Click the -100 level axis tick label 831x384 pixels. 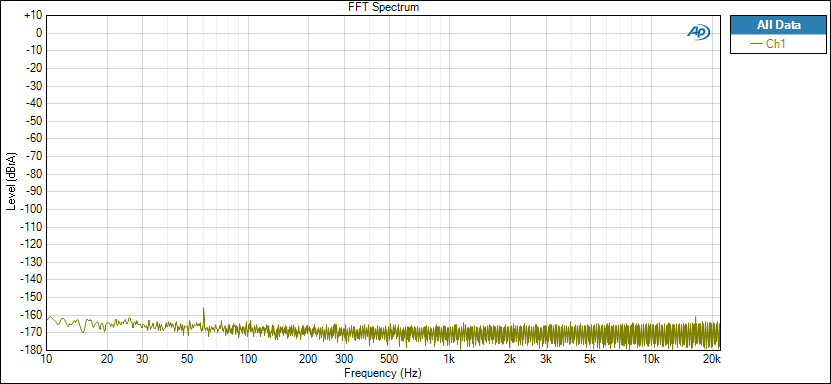click(31, 209)
